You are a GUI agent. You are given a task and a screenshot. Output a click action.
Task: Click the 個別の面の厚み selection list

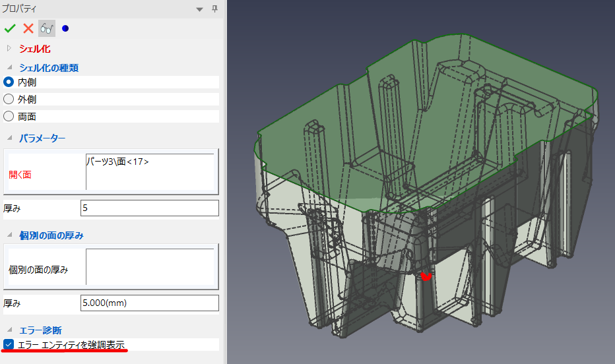150,267
